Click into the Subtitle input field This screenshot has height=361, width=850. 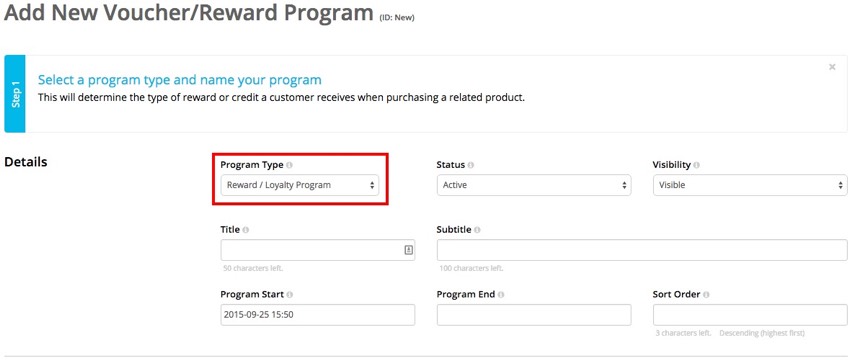click(642, 250)
